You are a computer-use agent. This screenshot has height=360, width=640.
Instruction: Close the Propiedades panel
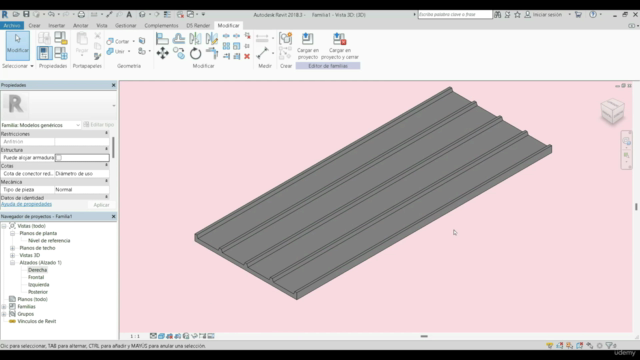click(113, 85)
